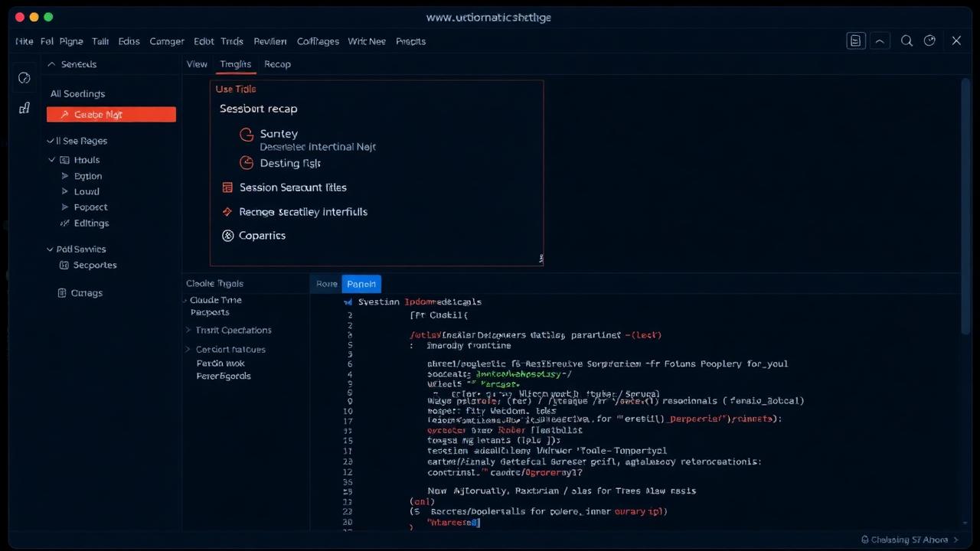Open the Prepits menu
980x551 pixels.
[411, 41]
